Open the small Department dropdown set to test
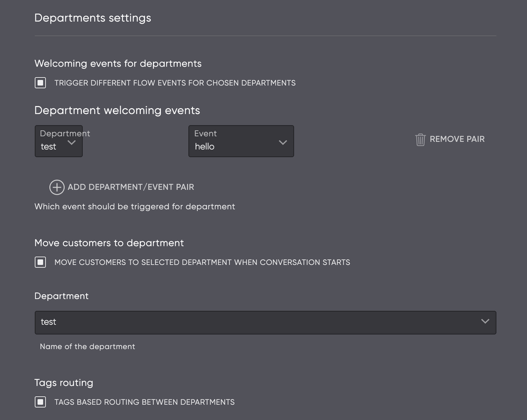The image size is (527, 420). point(59,141)
